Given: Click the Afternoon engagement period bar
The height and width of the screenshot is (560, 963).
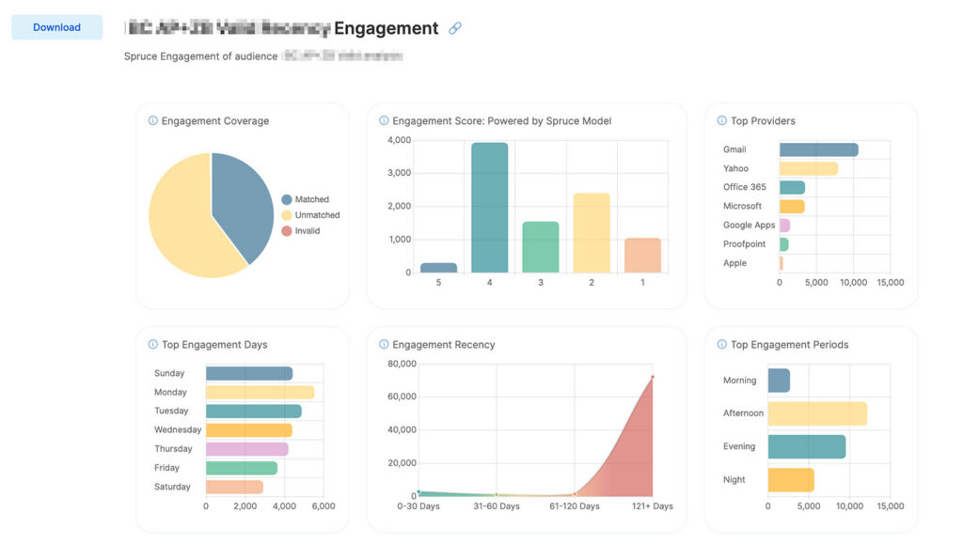Looking at the screenshot, I should tap(817, 414).
